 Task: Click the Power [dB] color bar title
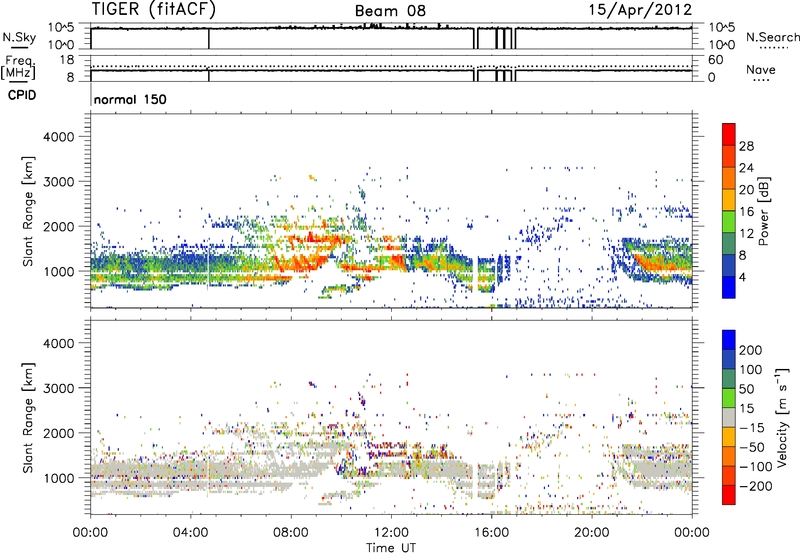(x=764, y=211)
